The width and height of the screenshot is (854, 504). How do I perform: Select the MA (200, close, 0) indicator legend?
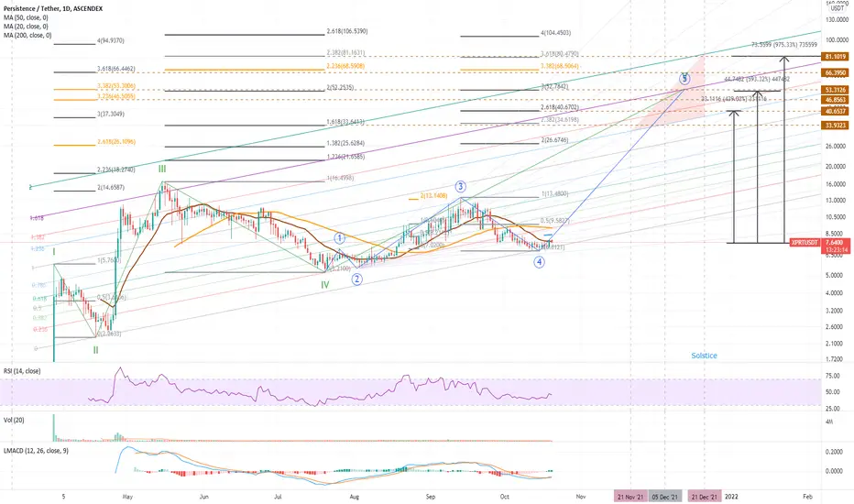coord(27,35)
